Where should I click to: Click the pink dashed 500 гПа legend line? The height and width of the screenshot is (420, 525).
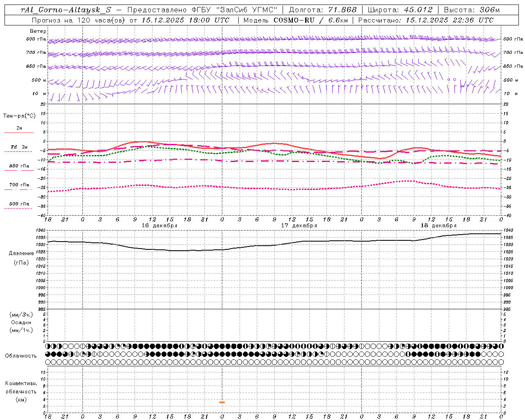18,208
